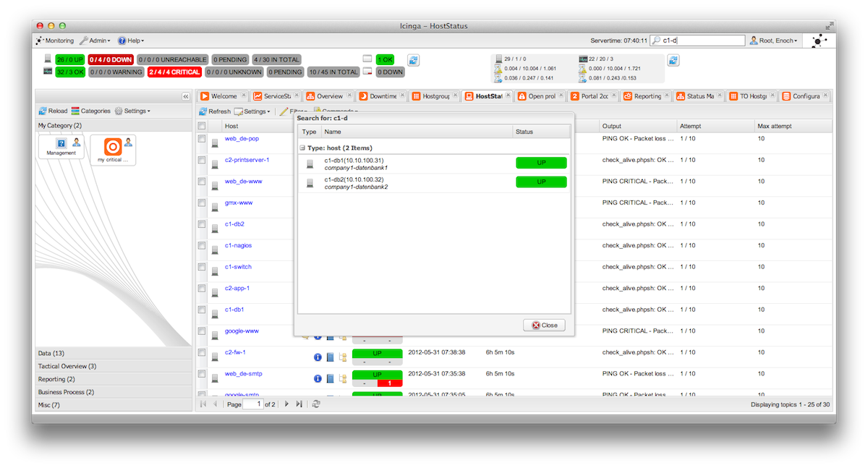Open the Admin dropdown menu
The image size is (868, 468).
coord(95,41)
